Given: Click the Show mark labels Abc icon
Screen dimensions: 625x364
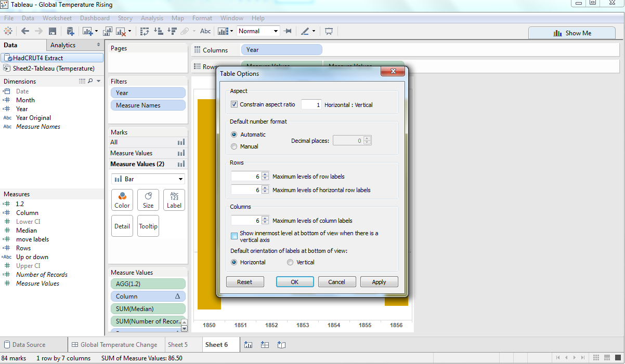Looking at the screenshot, I should pyautogui.click(x=205, y=31).
